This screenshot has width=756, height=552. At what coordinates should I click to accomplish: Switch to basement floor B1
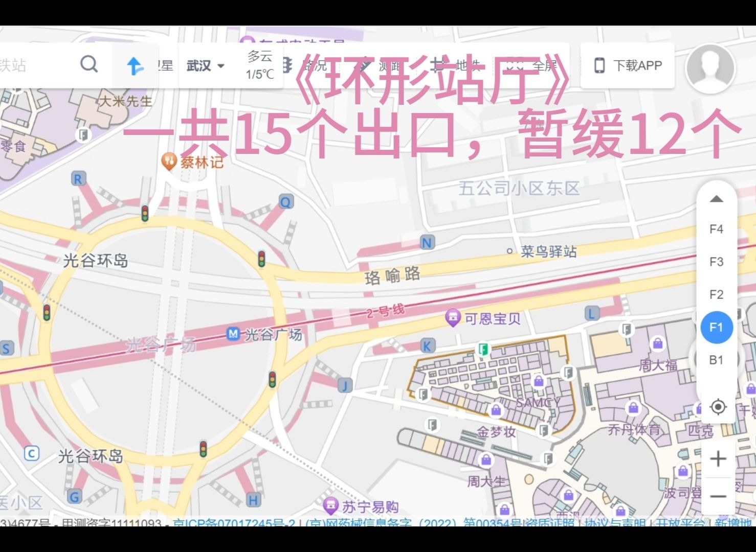[x=716, y=360]
